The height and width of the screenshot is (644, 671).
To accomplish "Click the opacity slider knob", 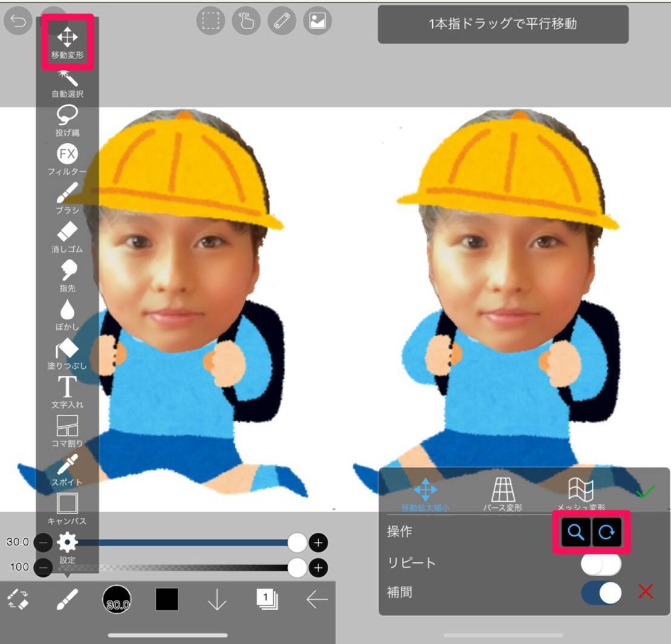I will 297,568.
